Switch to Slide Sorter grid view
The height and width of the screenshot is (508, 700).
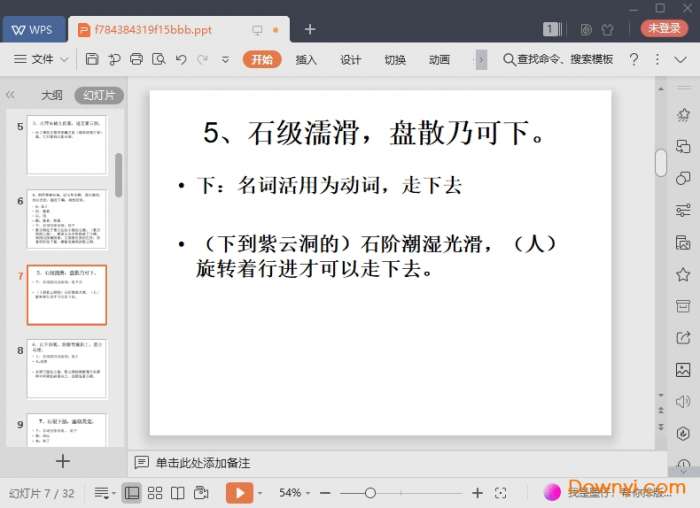155,493
